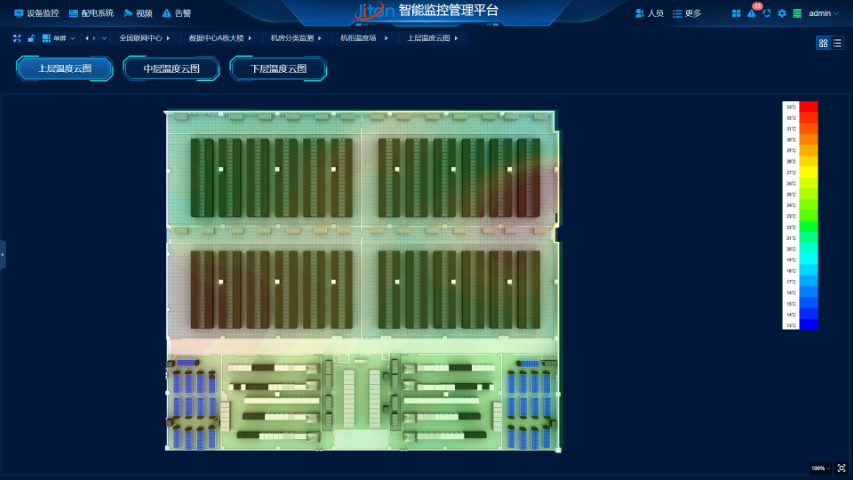The image size is (853, 480).
Task: Show the 下层温度云图 view
Action: (278, 69)
